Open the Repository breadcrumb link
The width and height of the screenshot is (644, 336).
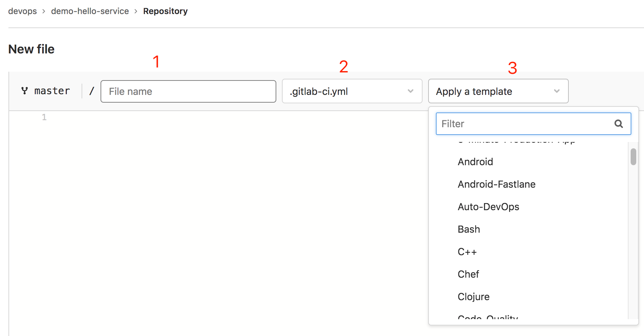point(165,11)
